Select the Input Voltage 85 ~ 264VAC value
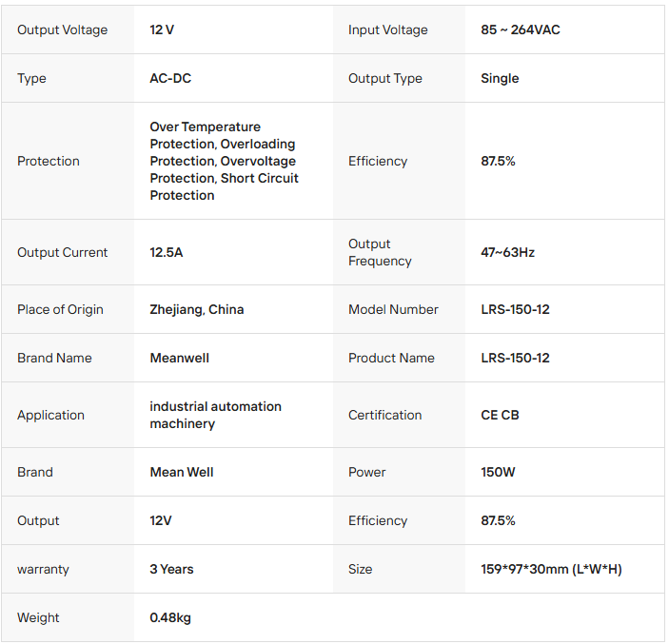This screenshot has width=669, height=644. tap(520, 29)
